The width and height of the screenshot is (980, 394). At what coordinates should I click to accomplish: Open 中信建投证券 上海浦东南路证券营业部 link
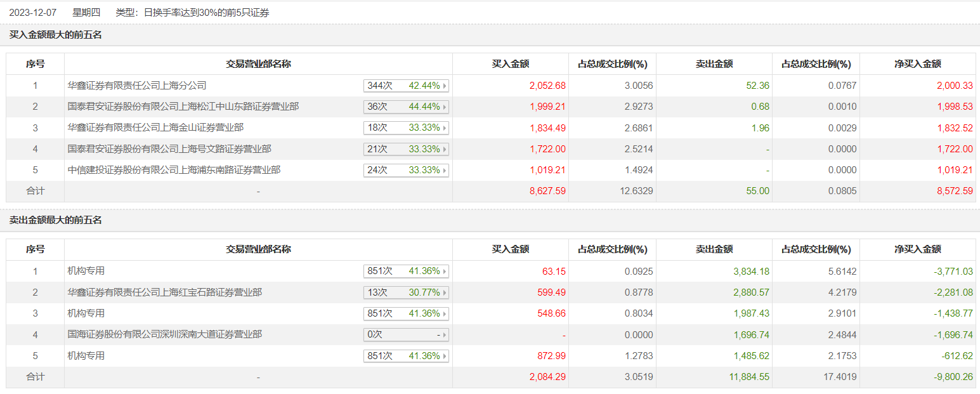[x=174, y=170]
